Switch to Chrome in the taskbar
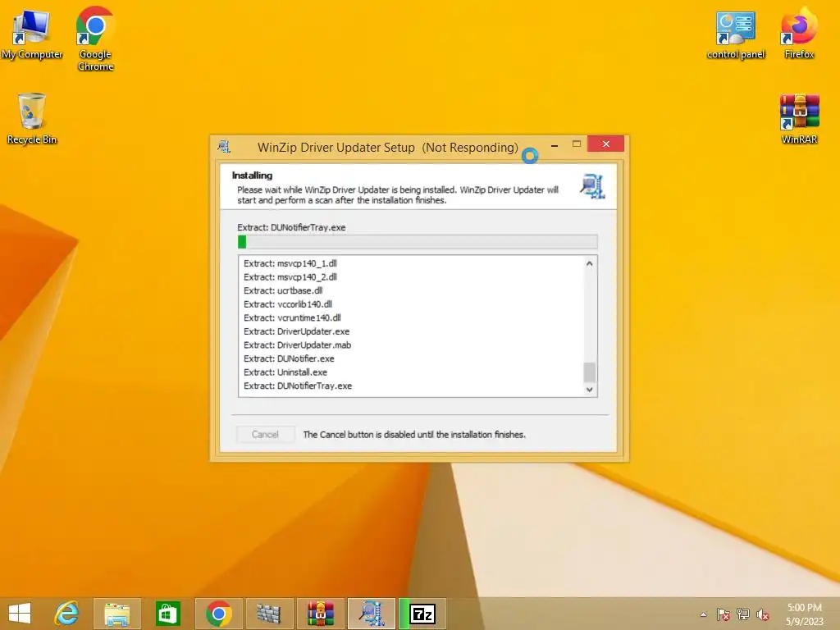 point(218,614)
